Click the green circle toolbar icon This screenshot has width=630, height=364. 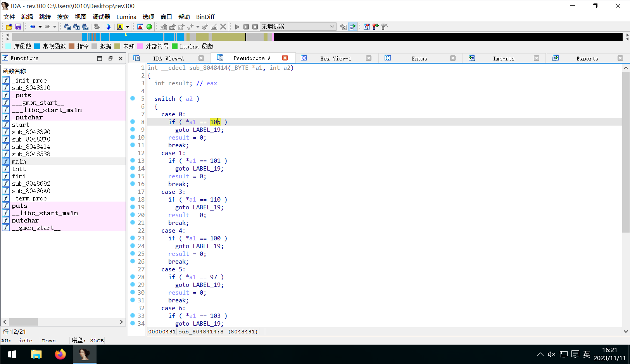[149, 27]
